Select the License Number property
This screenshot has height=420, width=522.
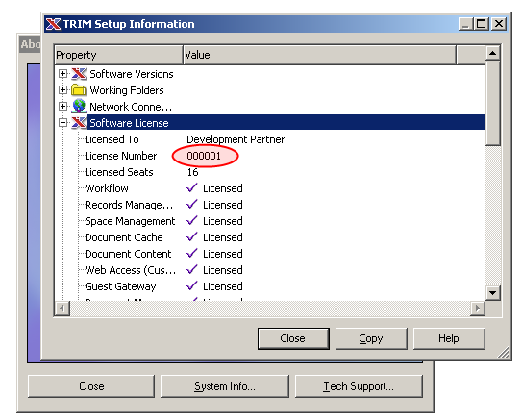point(120,156)
